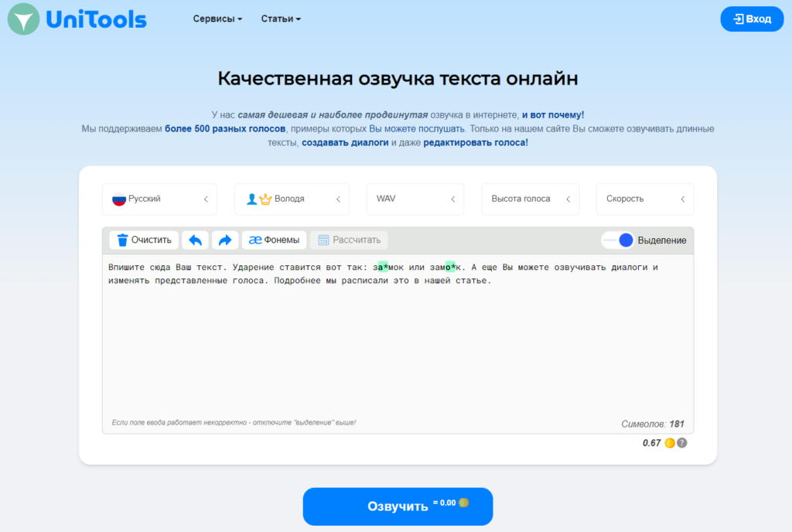Click the question mark help icon
Screen dimensions: 792x532
click(681, 443)
